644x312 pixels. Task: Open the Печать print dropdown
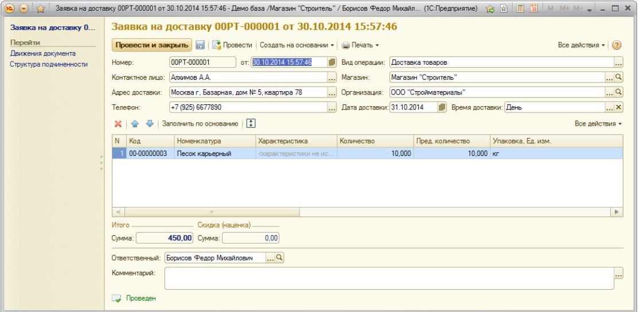tap(360, 45)
